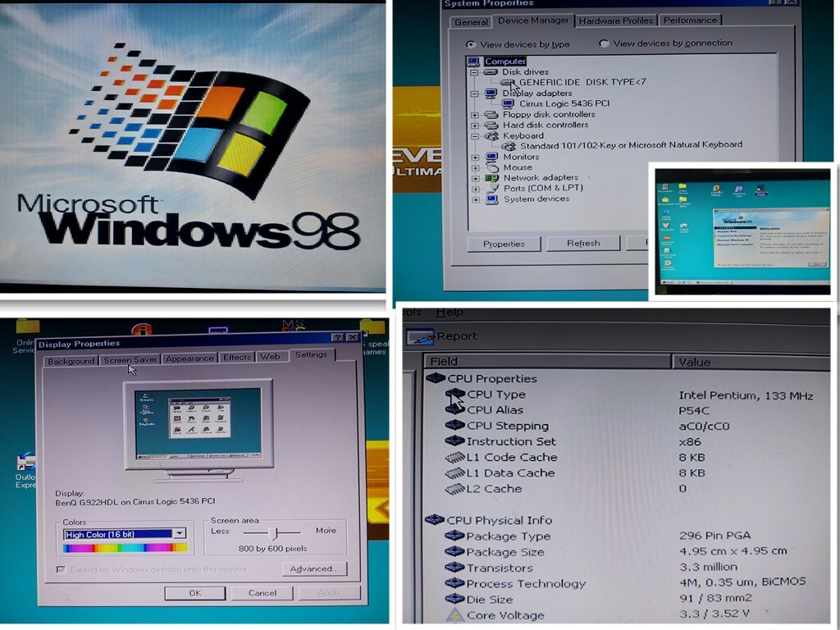Viewport: 840px width, 630px height.
Task: Click the Outlook Express desktop shortcut icon
Action: 25,462
